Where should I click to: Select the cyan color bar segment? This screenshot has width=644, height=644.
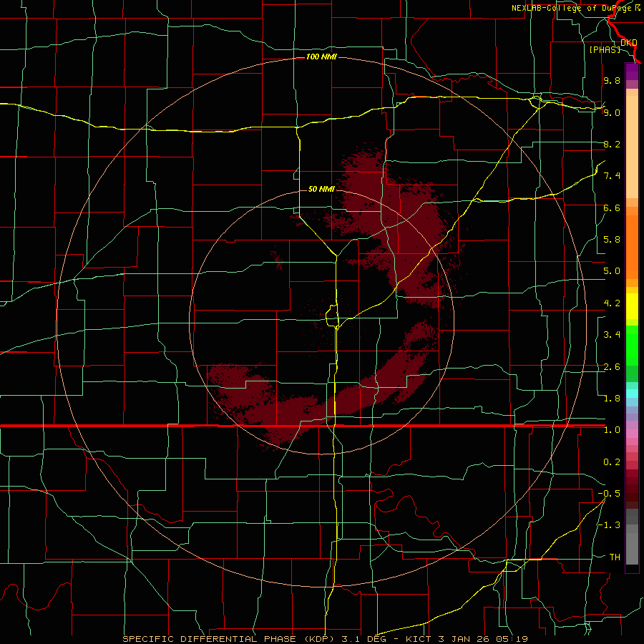point(632,394)
